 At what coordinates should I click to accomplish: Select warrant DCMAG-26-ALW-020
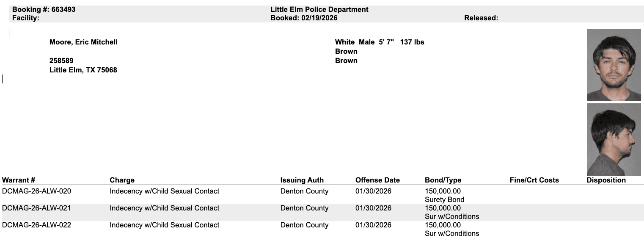[36, 191]
